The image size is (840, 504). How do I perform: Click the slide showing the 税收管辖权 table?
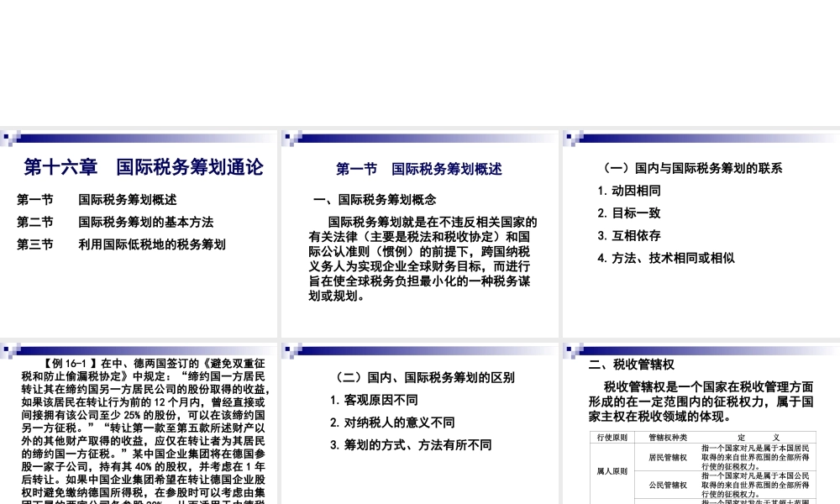[x=701, y=420]
